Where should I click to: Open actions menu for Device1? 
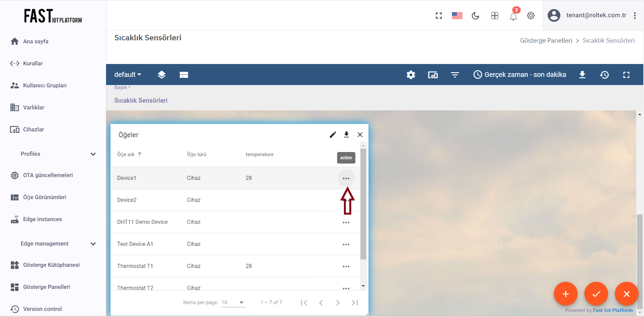[346, 178]
